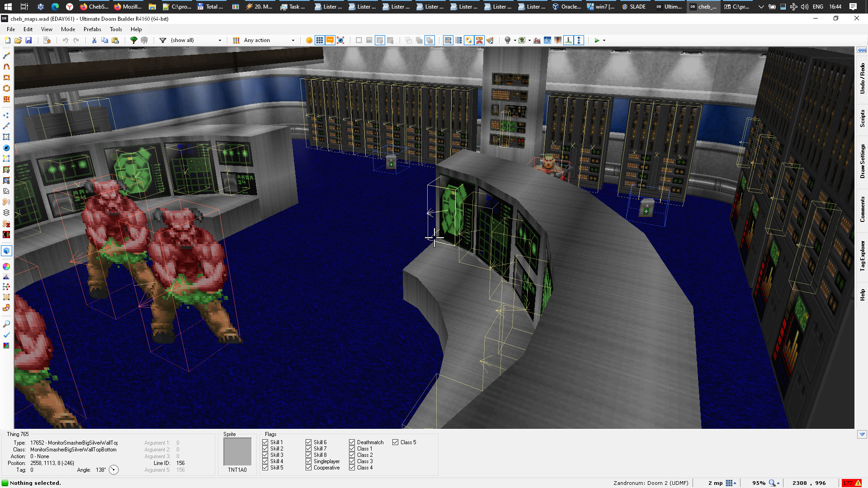Click the red error warning counter
The width and height of the screenshot is (868, 488).
(x=852, y=483)
